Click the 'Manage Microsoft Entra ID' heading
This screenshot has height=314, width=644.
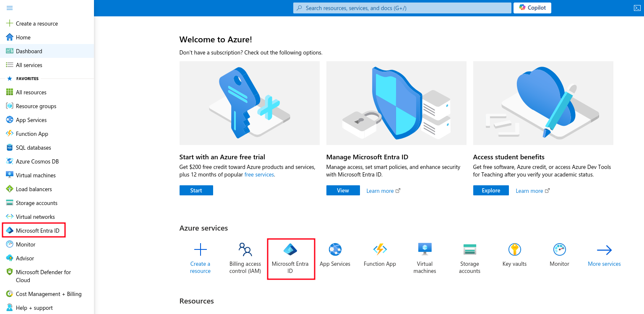pos(368,157)
